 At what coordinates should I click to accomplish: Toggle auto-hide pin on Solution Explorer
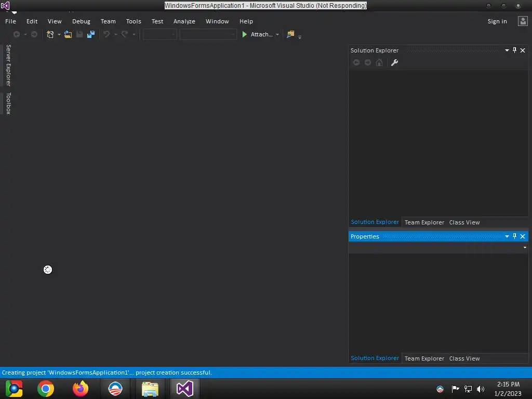point(514,50)
